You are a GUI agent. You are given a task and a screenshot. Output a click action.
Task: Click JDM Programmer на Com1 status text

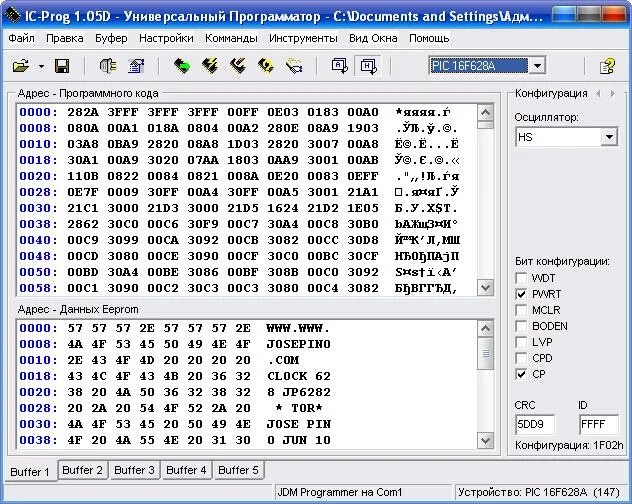point(339,492)
